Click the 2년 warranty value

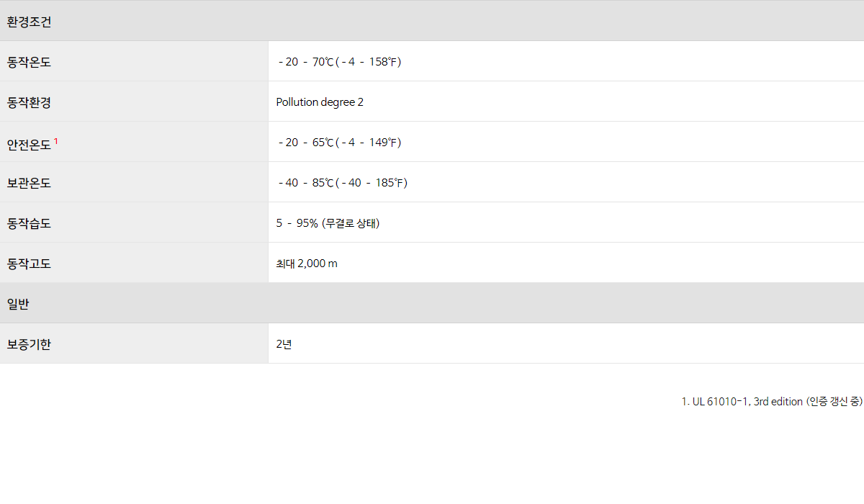click(284, 344)
